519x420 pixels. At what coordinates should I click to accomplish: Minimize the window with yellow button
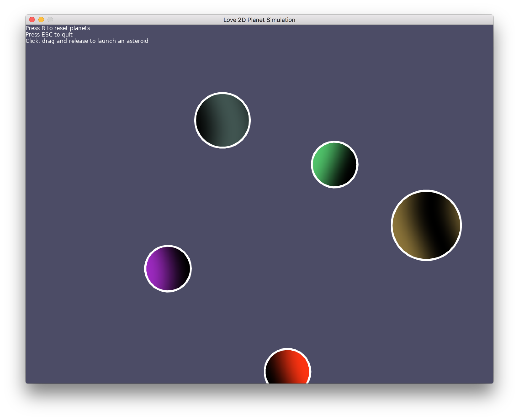tap(41, 20)
